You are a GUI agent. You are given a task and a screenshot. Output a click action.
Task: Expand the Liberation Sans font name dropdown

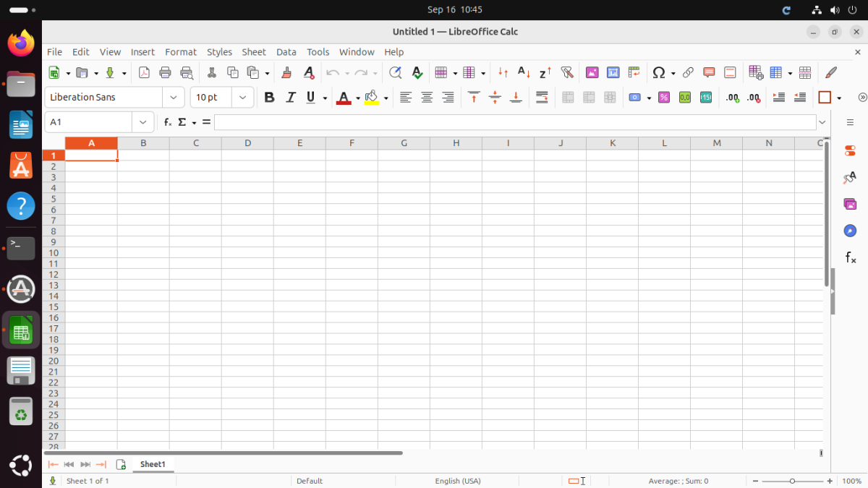click(x=174, y=98)
